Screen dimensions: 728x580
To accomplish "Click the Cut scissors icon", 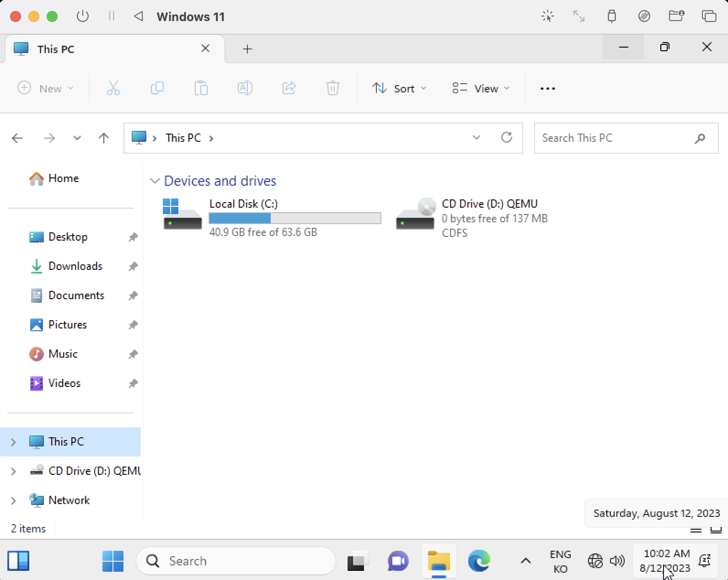I will coord(113,88).
